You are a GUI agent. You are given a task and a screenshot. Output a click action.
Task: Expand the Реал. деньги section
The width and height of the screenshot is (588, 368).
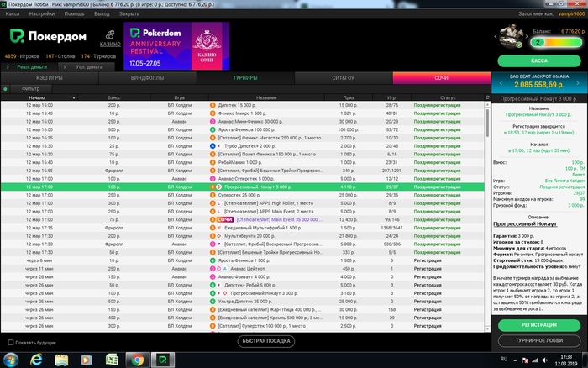click(29, 66)
